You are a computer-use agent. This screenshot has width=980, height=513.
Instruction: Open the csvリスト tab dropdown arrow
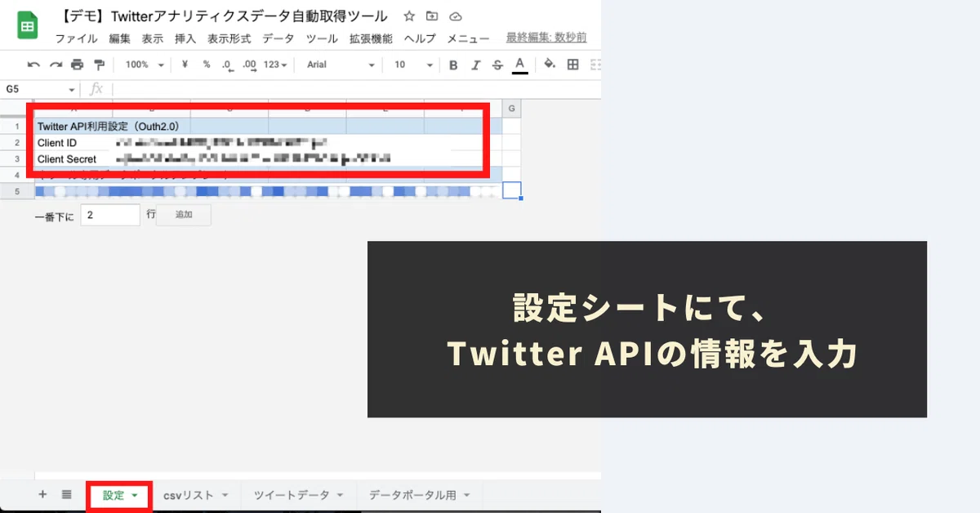pos(225,495)
